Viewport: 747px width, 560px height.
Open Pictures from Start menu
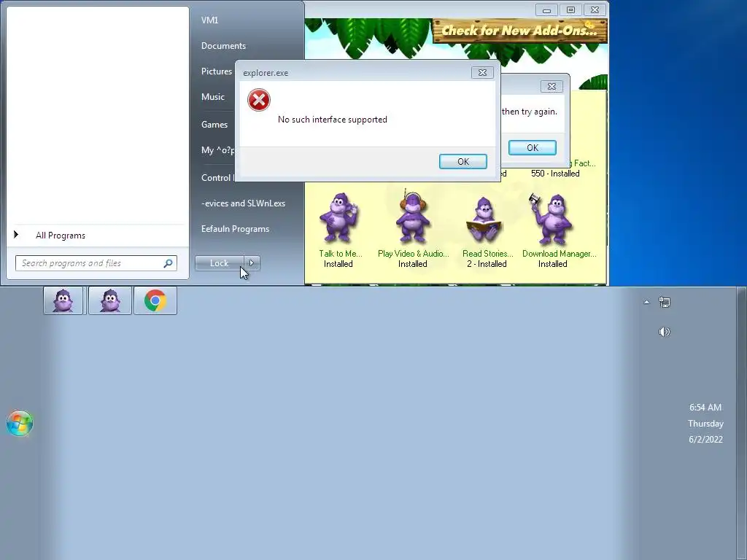coord(217,71)
